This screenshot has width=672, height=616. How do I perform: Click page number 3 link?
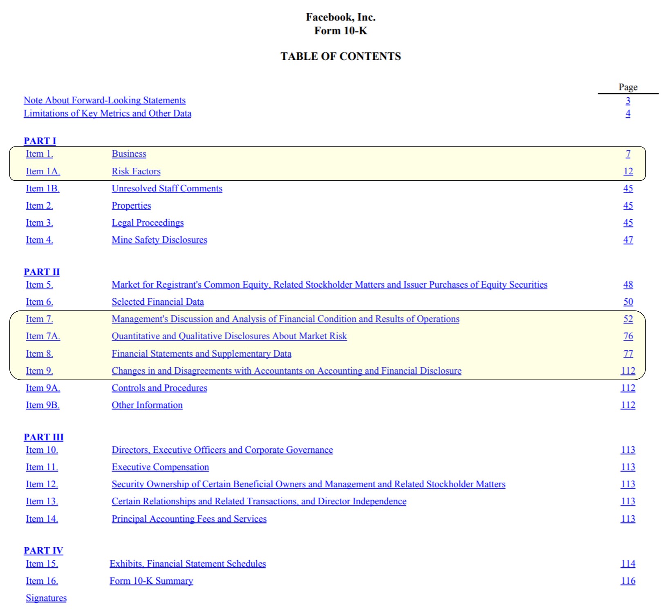tap(628, 101)
